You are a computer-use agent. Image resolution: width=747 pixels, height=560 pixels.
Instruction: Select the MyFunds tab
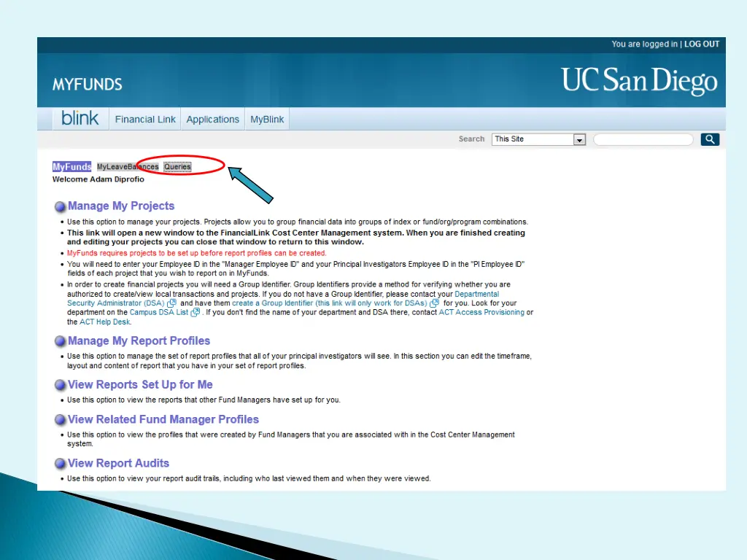click(71, 167)
